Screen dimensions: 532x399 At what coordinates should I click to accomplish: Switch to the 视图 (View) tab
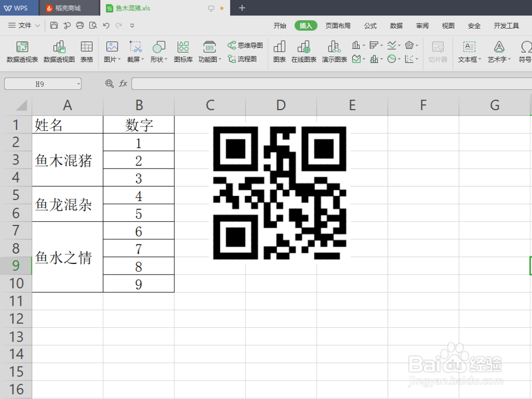click(448, 26)
